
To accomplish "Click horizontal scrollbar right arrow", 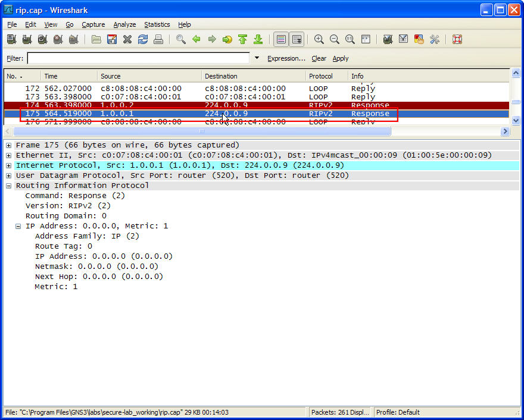I will 505,131.
